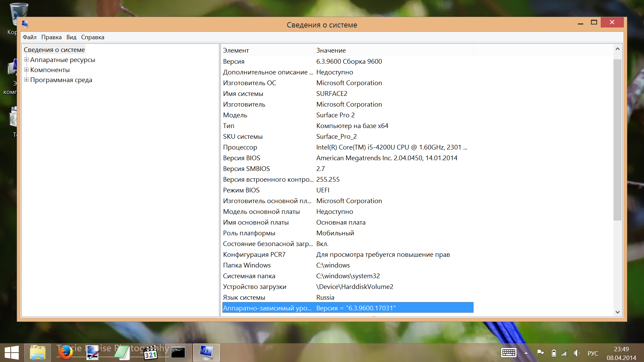This screenshot has width=644, height=362.
Task: Open the notepad app icon in the taskbar
Action: [x=122, y=353]
